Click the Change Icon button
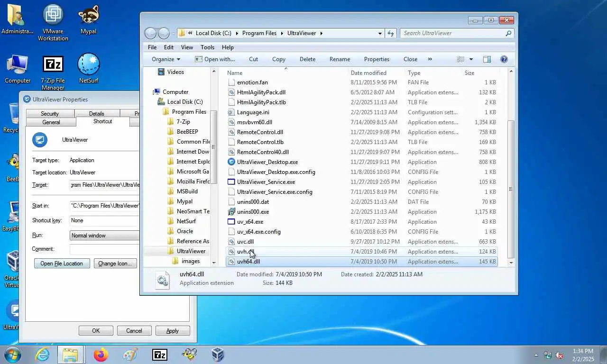This screenshot has height=364, width=607. [115, 264]
